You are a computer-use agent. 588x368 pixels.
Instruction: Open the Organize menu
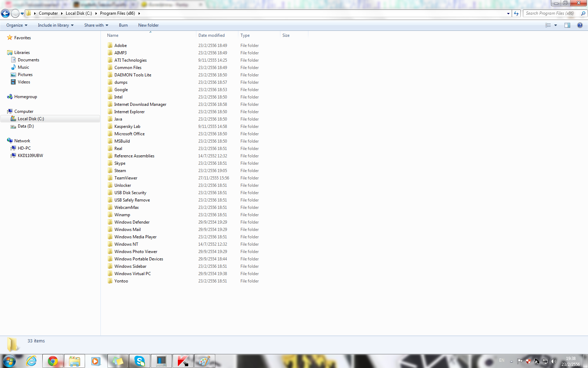pos(16,25)
